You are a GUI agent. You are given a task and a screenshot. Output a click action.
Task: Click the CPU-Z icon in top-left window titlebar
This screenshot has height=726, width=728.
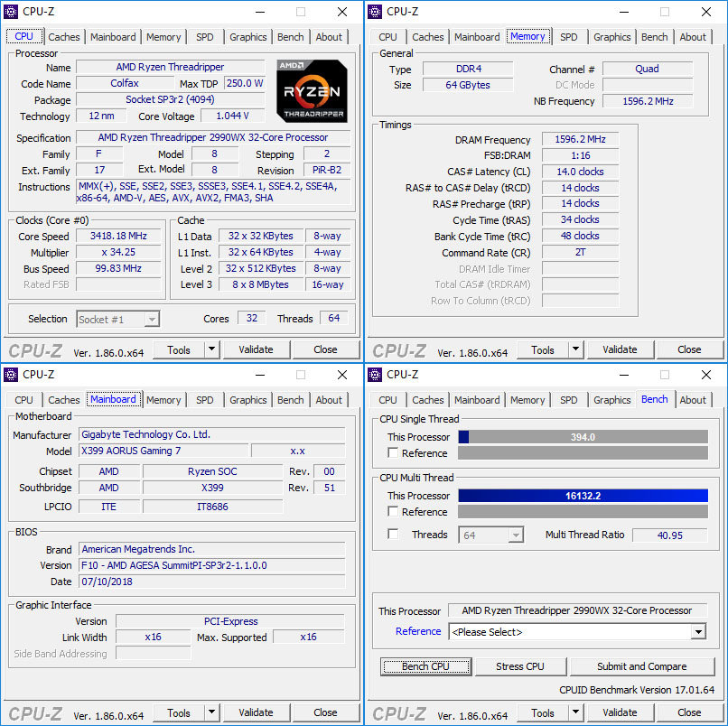[x=10, y=11]
